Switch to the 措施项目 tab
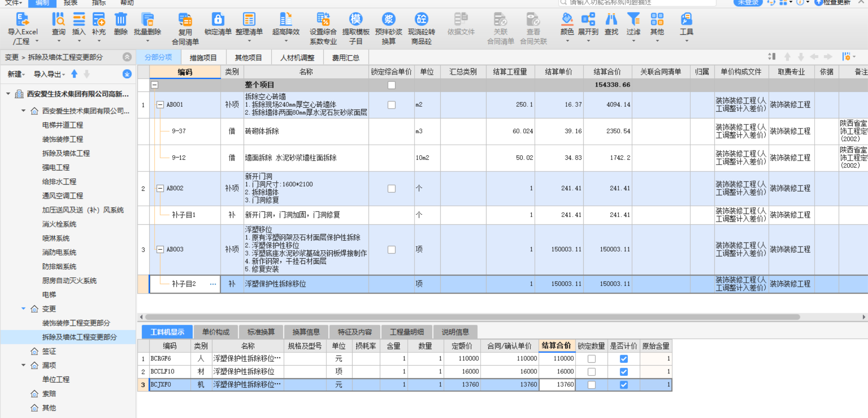The width and height of the screenshot is (868, 418). point(203,57)
